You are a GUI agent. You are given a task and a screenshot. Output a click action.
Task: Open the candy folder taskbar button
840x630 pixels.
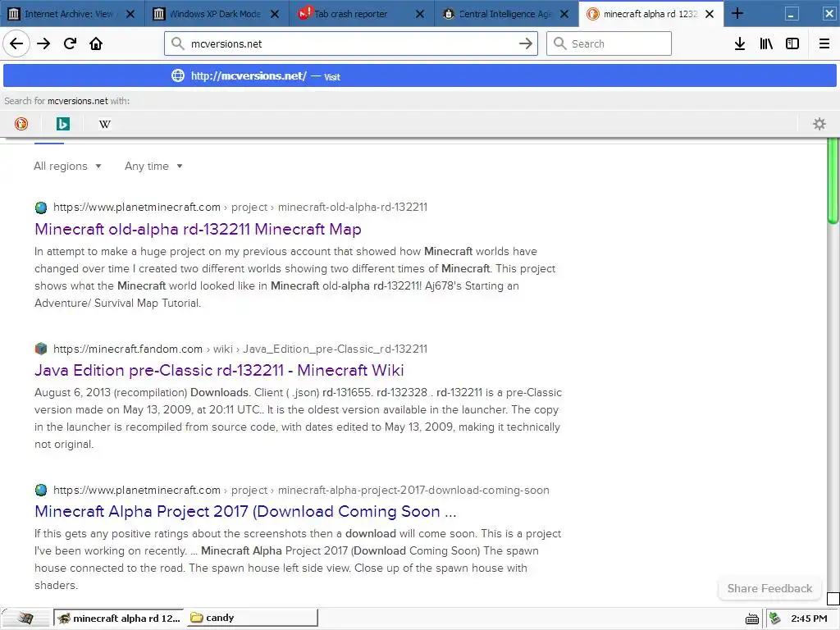(x=253, y=619)
